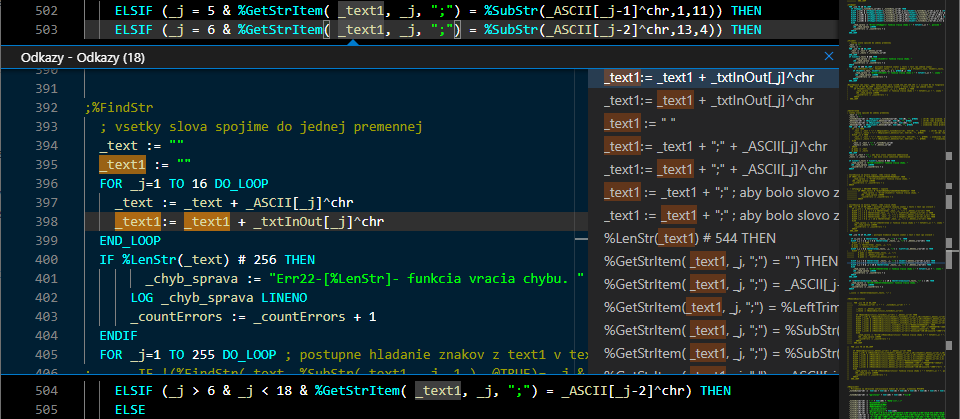Click LOG _chyb_sprava LINENO statement
This screenshot has width=960, height=419.
[x=218, y=297]
